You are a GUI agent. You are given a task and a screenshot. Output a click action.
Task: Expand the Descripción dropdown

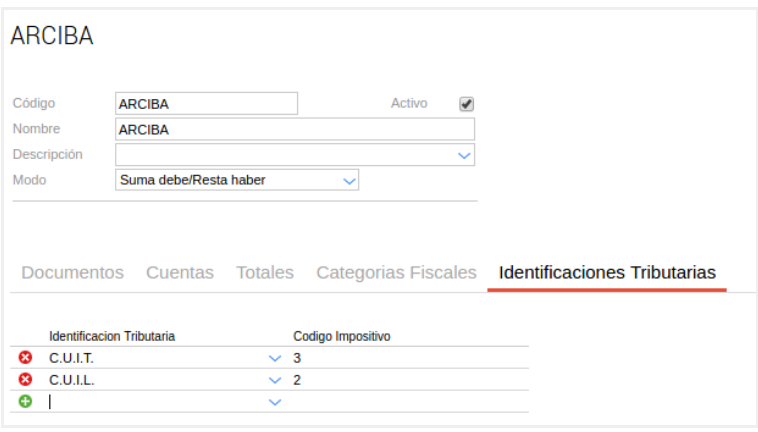tap(464, 155)
